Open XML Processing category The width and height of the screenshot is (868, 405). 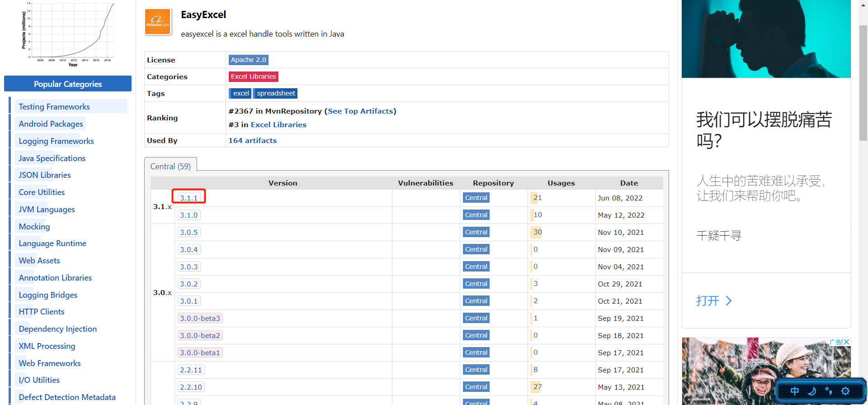[47, 346]
